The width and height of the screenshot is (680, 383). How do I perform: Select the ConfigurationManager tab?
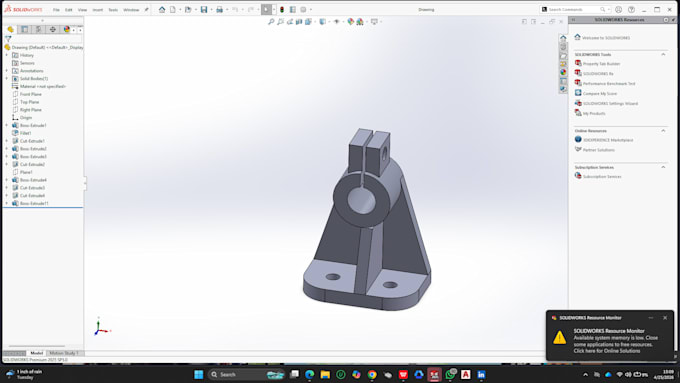(x=39, y=29)
